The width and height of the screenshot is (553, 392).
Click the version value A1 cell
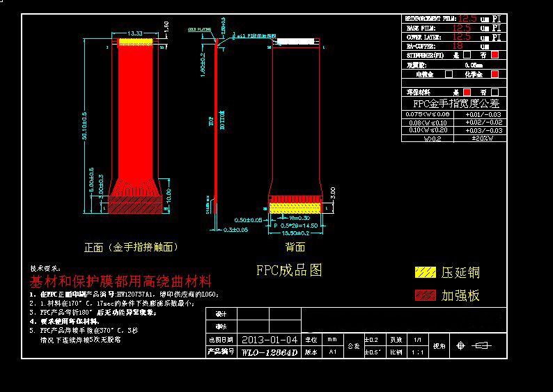[333, 352]
